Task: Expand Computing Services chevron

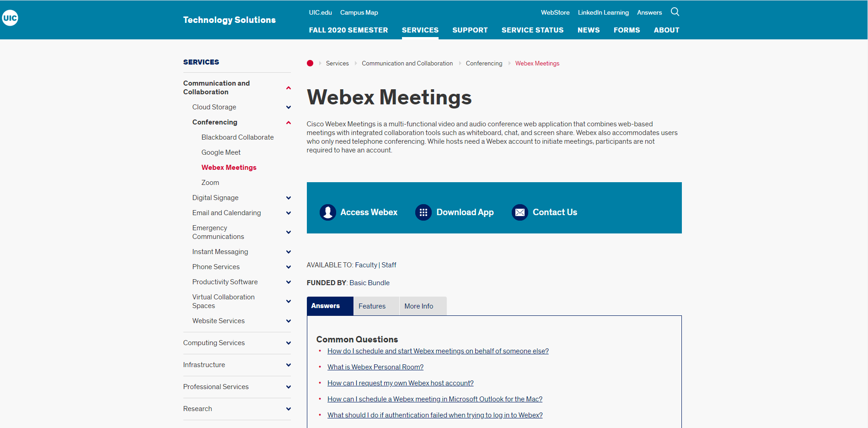Action: coord(289,343)
